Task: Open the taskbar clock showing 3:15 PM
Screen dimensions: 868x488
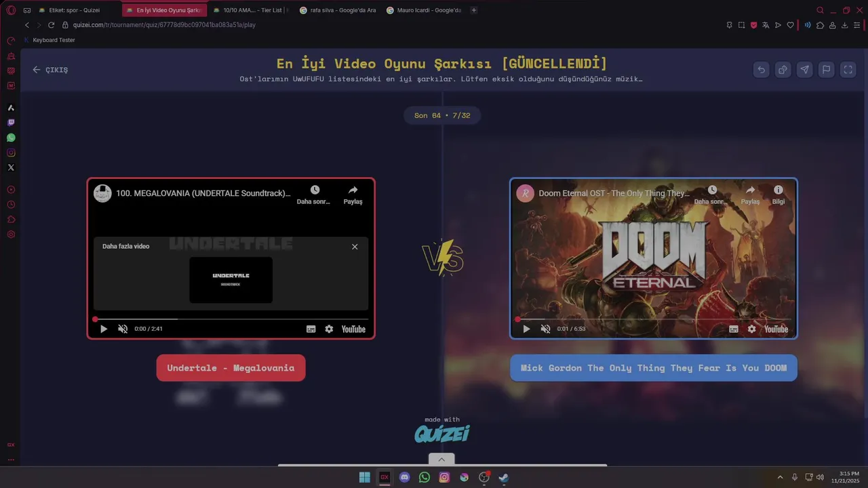Action: coord(849,477)
